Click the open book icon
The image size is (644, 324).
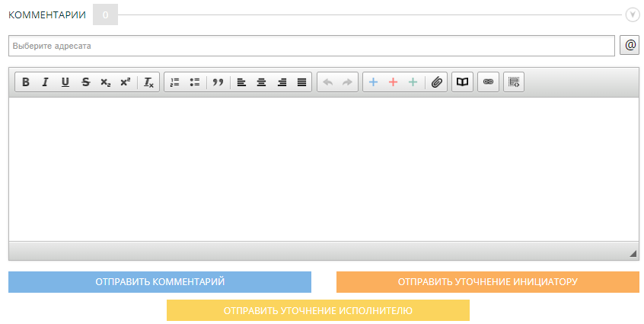click(x=462, y=82)
